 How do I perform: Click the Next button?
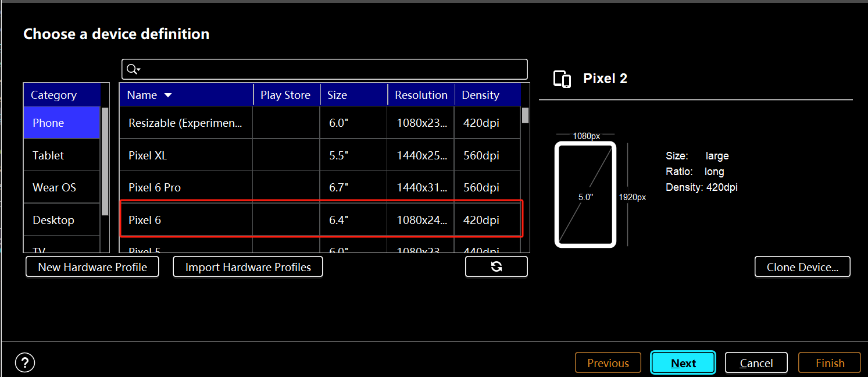[683, 362]
